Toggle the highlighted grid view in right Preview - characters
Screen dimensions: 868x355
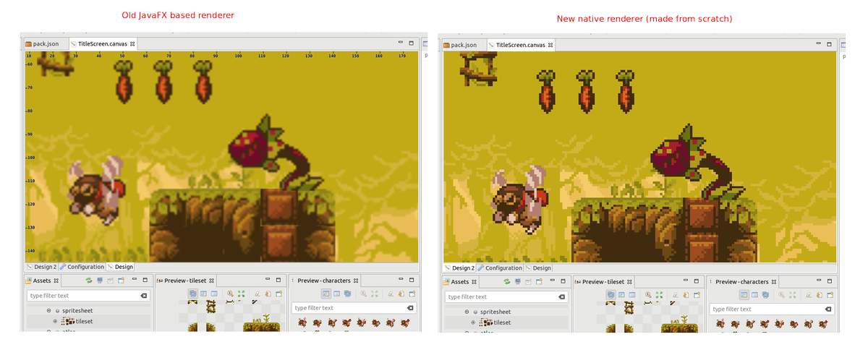744,295
